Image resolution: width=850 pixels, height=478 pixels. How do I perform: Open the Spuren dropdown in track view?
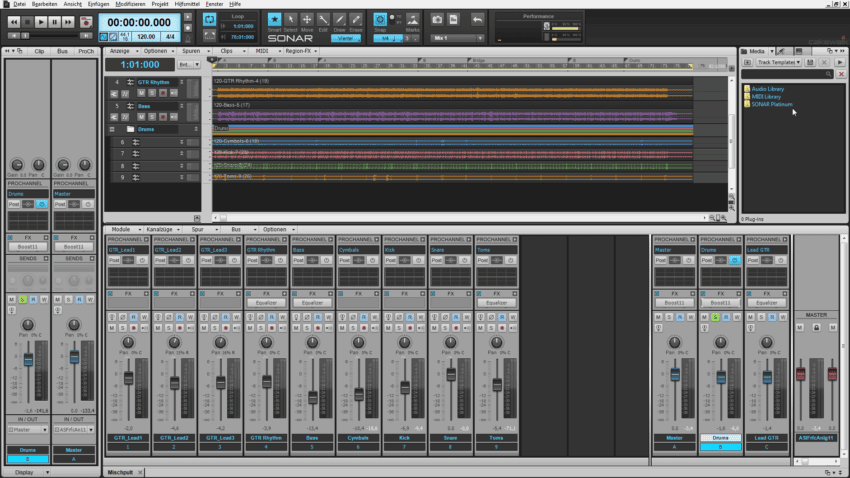click(x=194, y=51)
